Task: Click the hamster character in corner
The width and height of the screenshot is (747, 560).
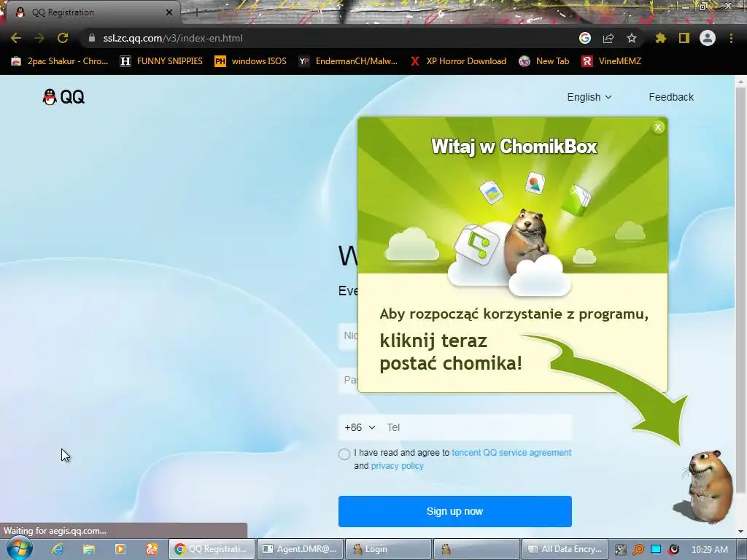Action: [708, 486]
